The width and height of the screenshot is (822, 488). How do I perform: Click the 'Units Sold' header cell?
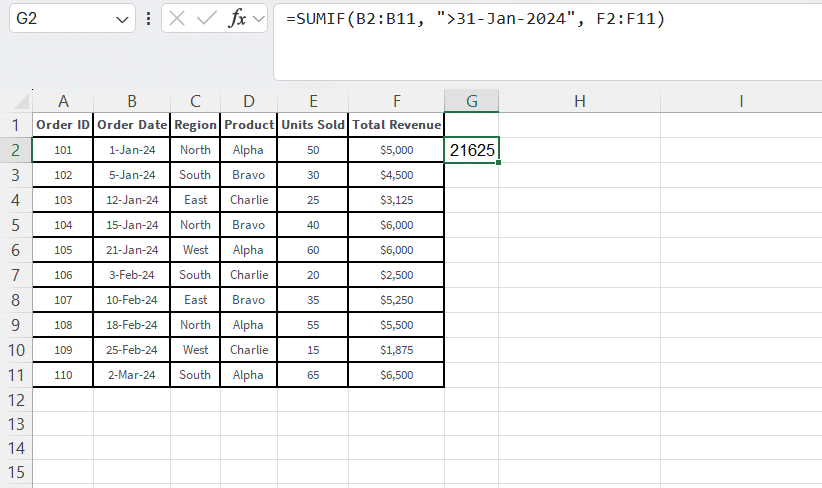[x=313, y=125]
